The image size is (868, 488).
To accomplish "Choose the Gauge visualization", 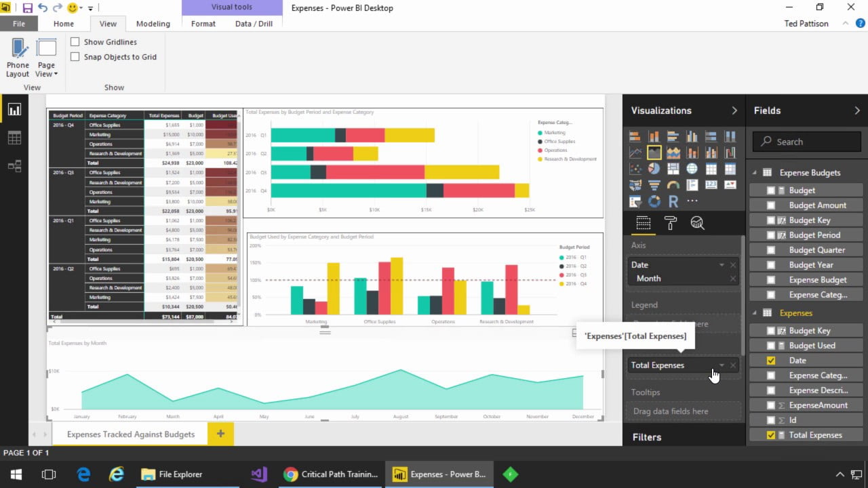I will pos(673,184).
